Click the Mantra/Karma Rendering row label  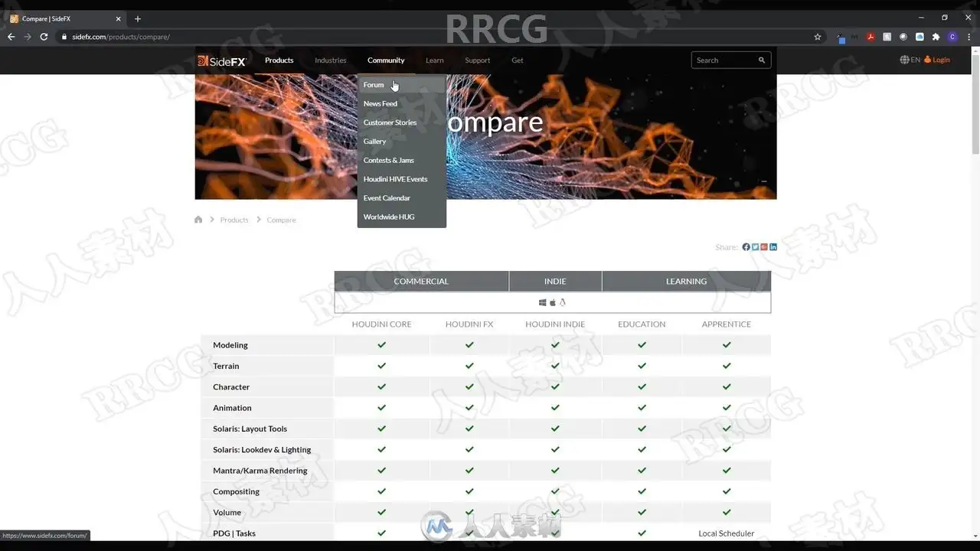[260, 471]
